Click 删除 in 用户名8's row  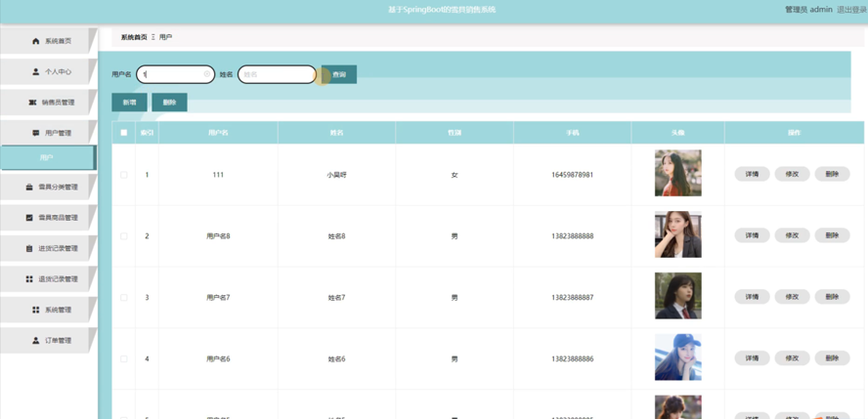click(x=832, y=235)
